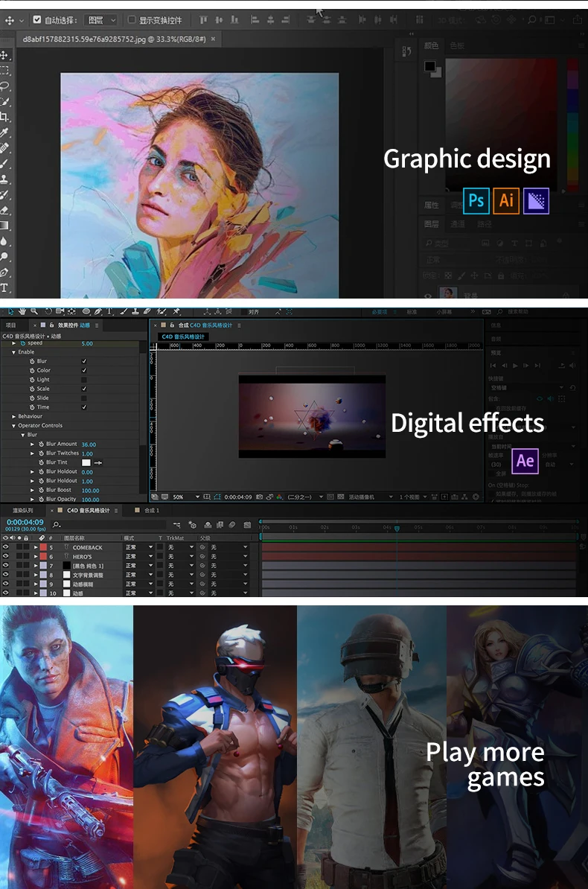Click the Blur Tint white color swatch
The image size is (588, 889).
(x=86, y=462)
